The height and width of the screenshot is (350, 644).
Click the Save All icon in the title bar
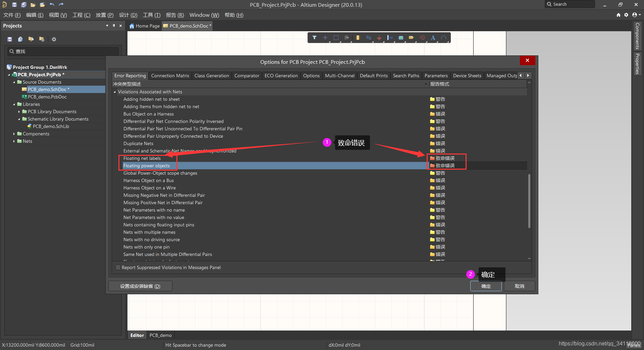23,5
